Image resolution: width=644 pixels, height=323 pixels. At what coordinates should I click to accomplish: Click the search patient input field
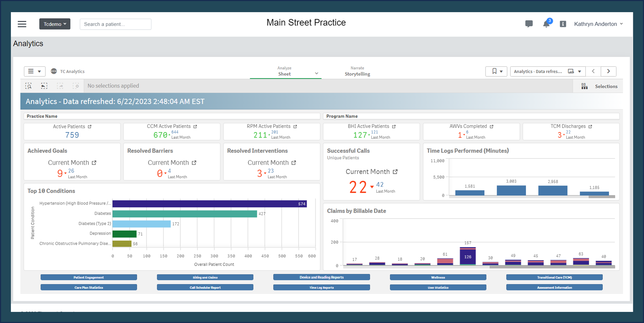click(x=115, y=24)
